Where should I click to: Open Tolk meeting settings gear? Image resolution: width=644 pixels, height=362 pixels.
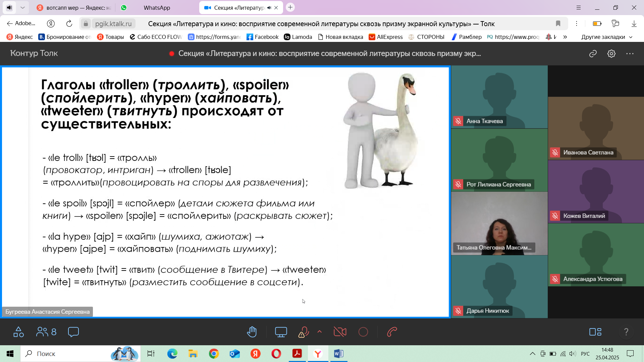611,54
